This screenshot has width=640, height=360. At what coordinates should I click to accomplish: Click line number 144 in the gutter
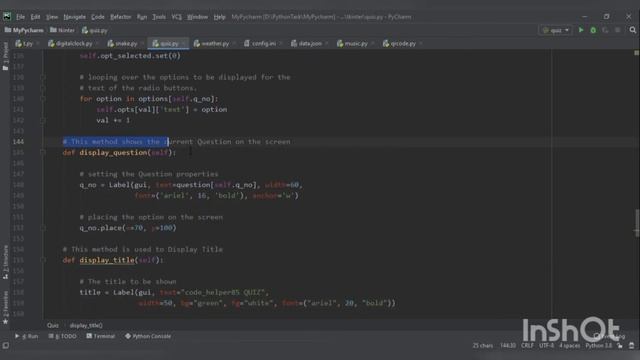(18, 142)
